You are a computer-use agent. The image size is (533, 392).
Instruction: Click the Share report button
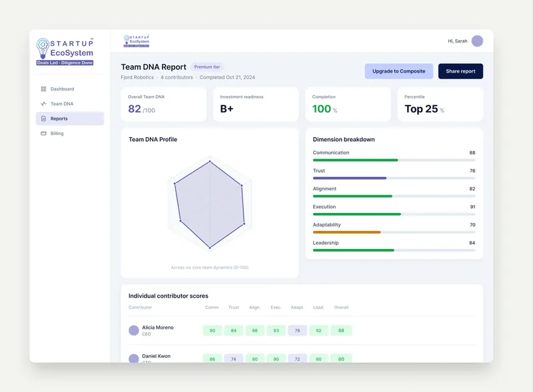click(460, 71)
